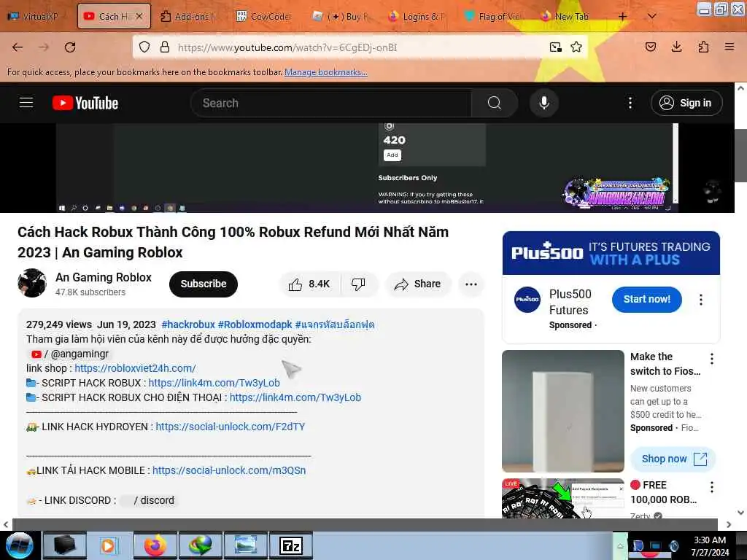Image resolution: width=747 pixels, height=560 pixels.
Task: Share the video
Action: 418,284
